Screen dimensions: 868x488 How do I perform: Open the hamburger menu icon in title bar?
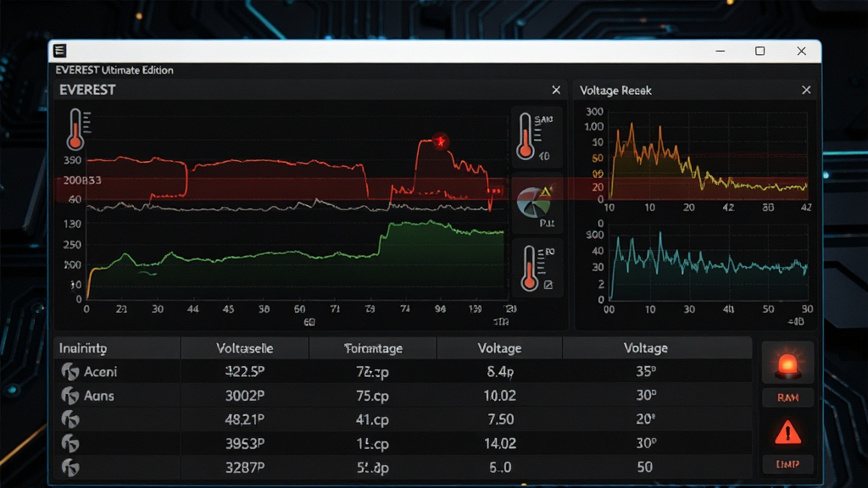(60, 51)
